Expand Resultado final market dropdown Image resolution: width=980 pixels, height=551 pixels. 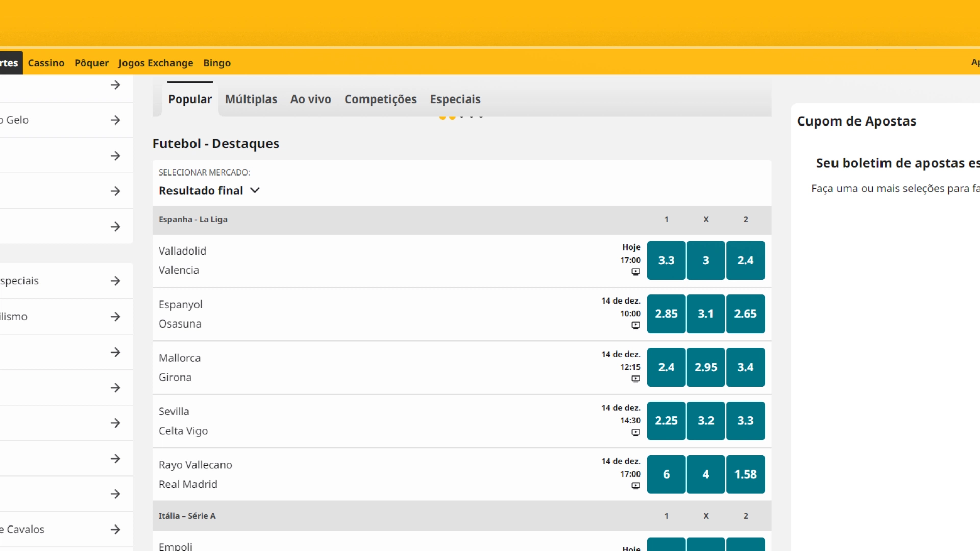209,190
